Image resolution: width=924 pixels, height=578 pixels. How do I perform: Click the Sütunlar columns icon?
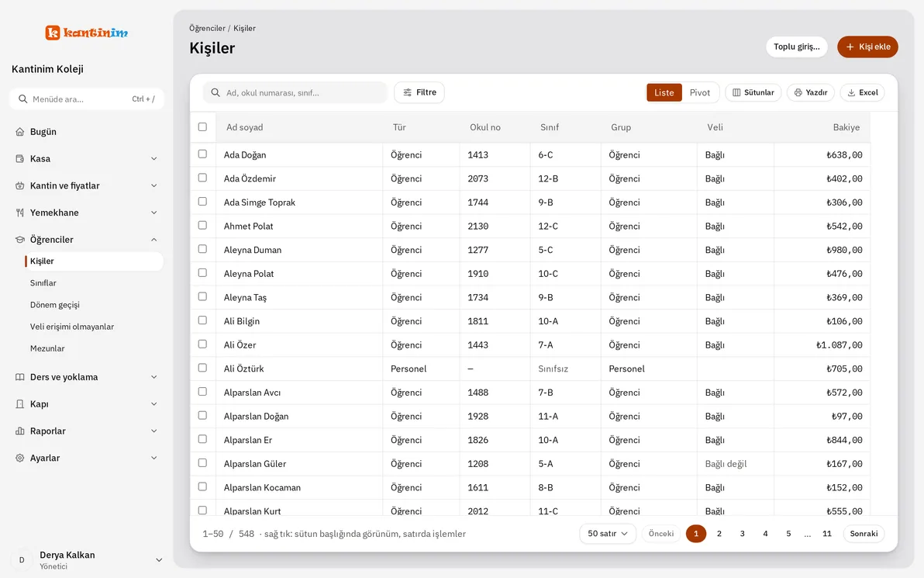click(x=736, y=92)
